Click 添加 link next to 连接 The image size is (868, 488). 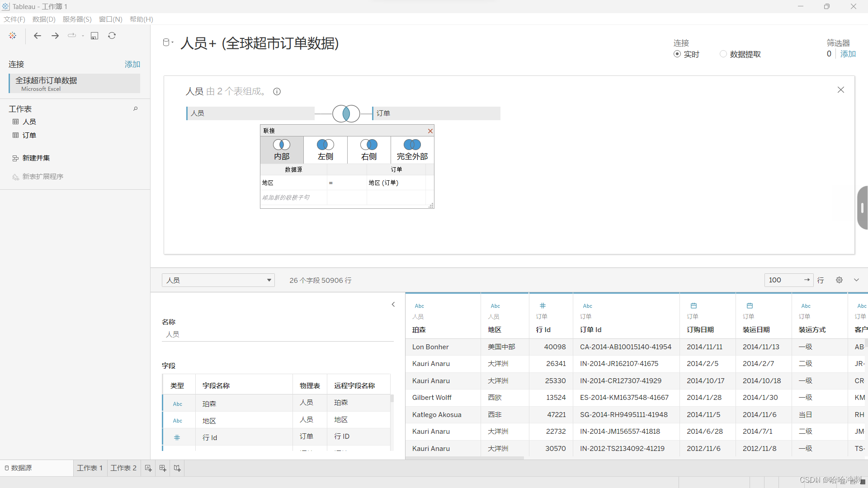[x=132, y=65]
